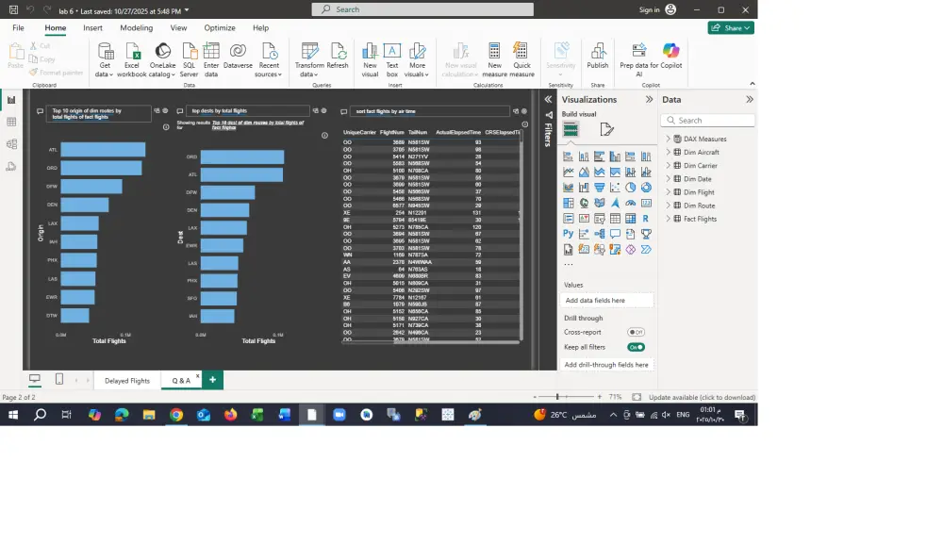Screen dimensions: 943x560
Task: Insert a Python visual
Action: (568, 233)
